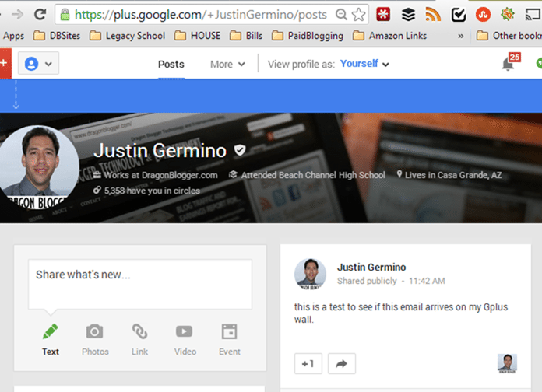Open the HOUSE bookmark folder
This screenshot has height=392, width=542.
(197, 36)
